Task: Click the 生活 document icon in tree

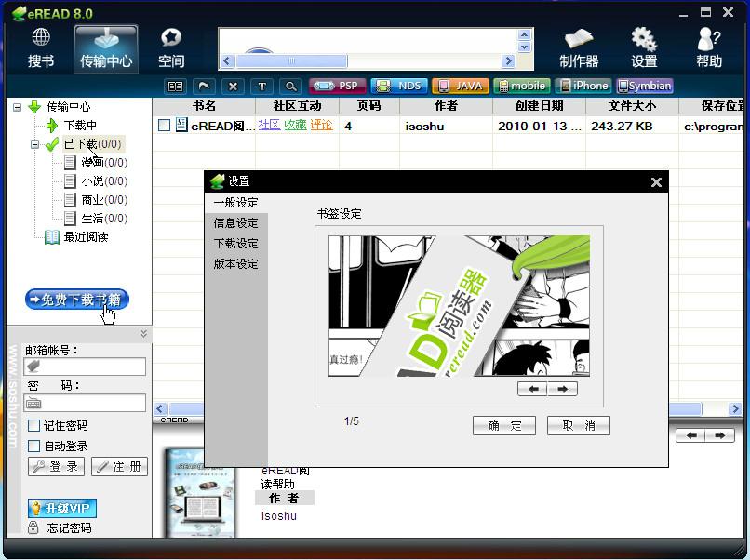Action: [70, 219]
